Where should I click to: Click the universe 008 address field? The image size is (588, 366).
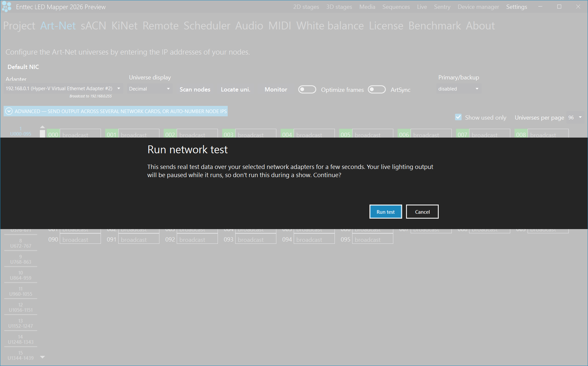(548, 134)
